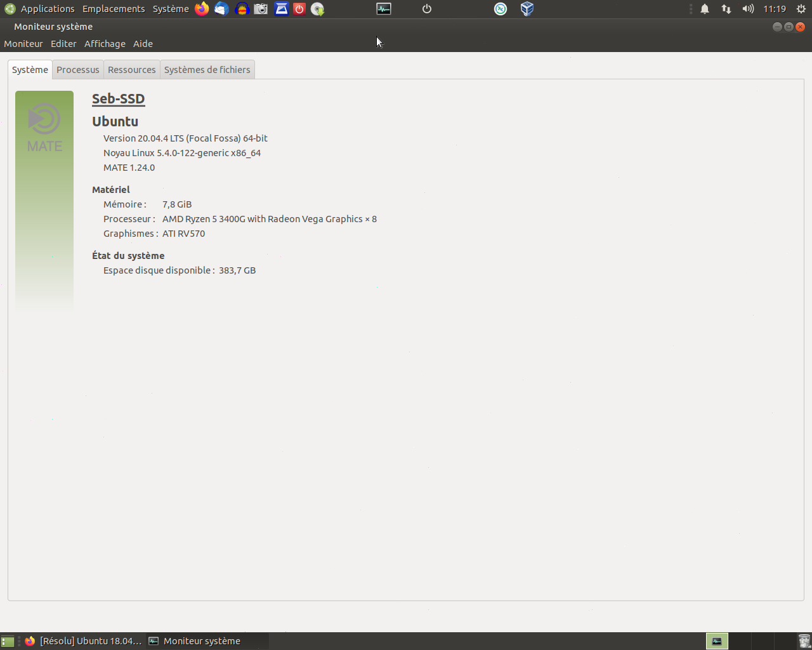Open the Emplacements menu
Screen dimensions: 812x650
[x=114, y=9]
